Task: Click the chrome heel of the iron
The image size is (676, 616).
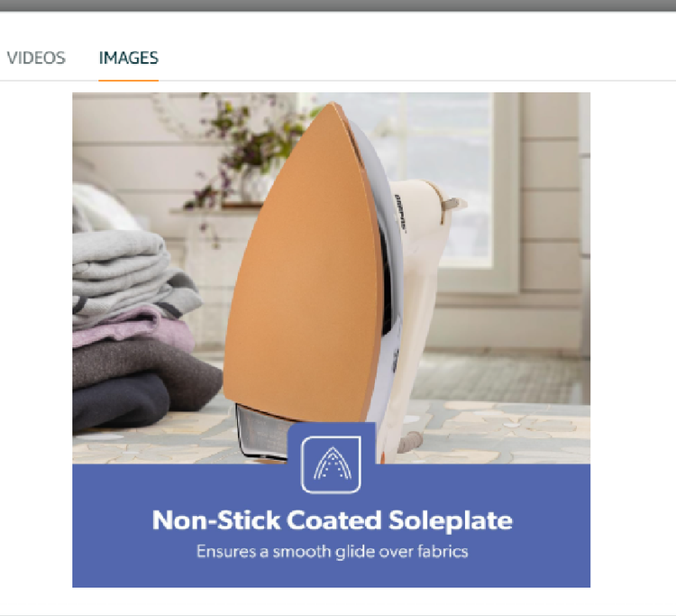Action: [261, 433]
